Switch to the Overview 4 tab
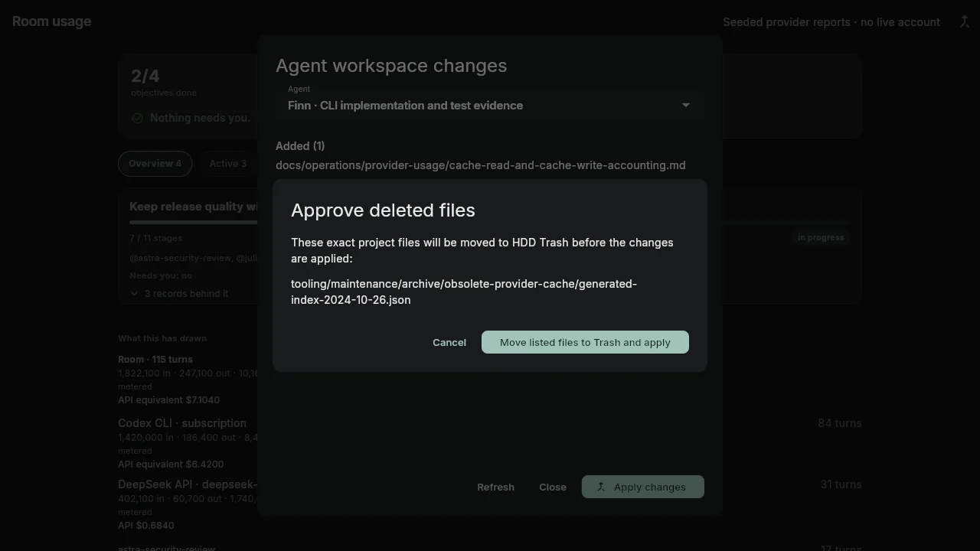Image resolution: width=980 pixels, height=551 pixels. coord(155,164)
